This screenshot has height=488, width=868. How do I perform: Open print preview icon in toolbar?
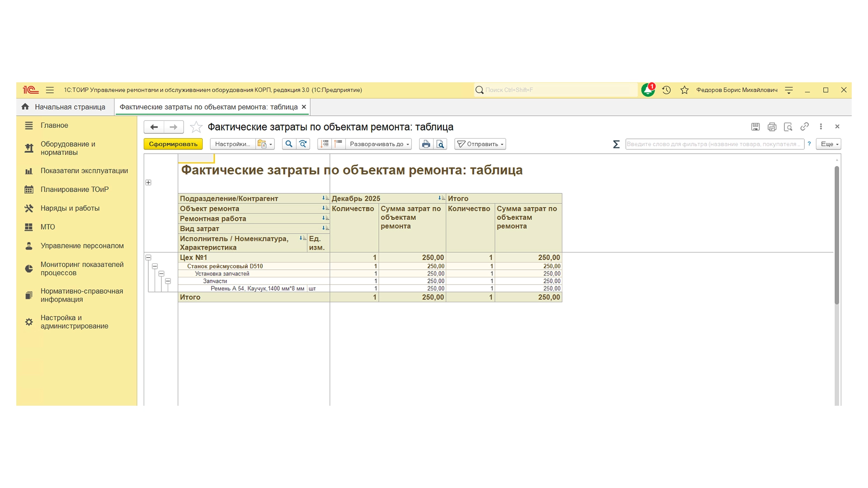(x=440, y=144)
